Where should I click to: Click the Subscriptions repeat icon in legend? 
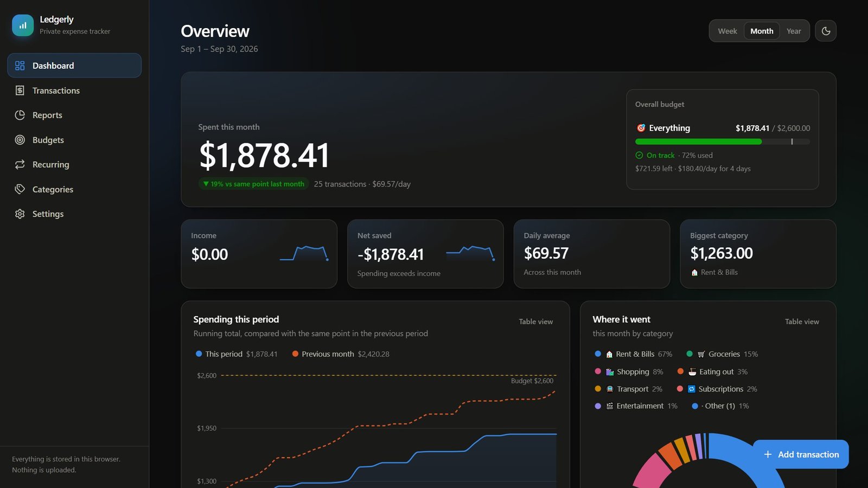pos(692,389)
